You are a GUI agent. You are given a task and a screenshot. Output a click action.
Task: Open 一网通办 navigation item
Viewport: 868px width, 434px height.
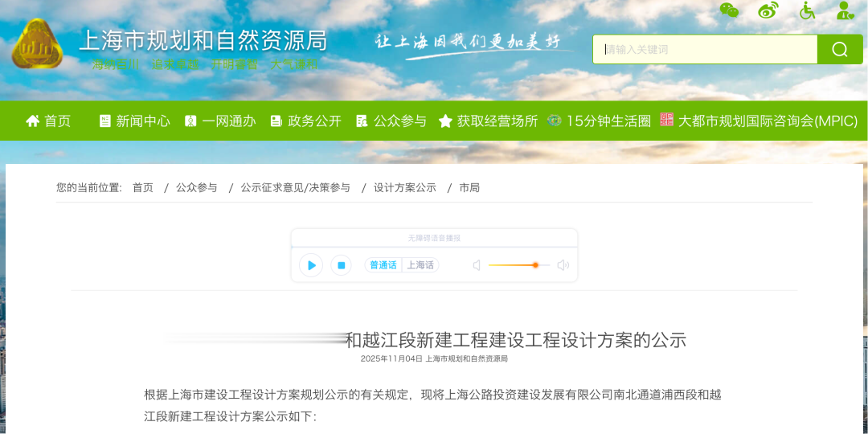228,121
